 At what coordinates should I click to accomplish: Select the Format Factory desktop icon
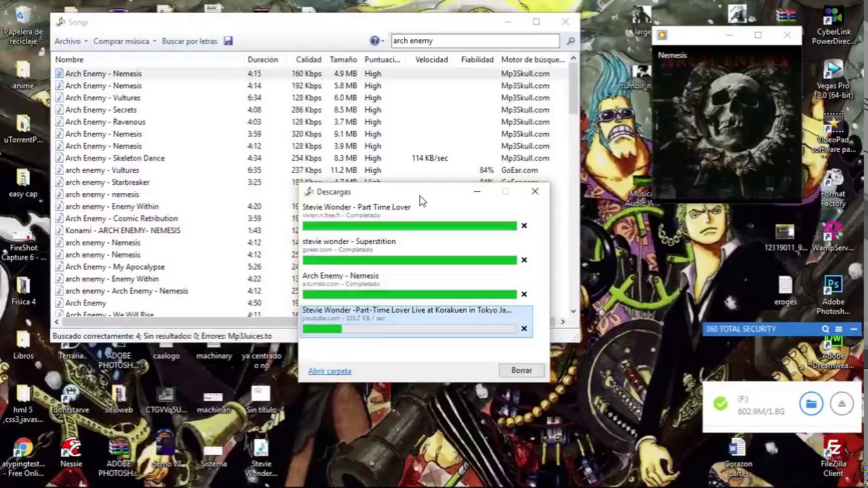[x=833, y=188]
